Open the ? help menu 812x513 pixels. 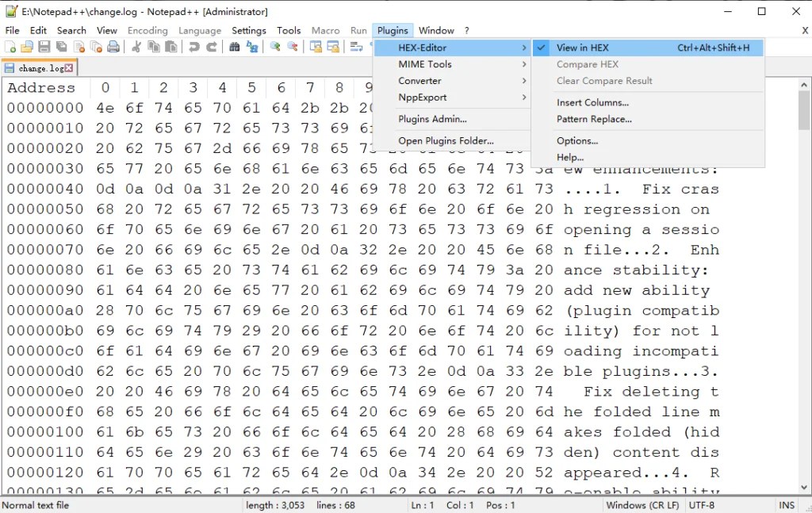coord(466,31)
